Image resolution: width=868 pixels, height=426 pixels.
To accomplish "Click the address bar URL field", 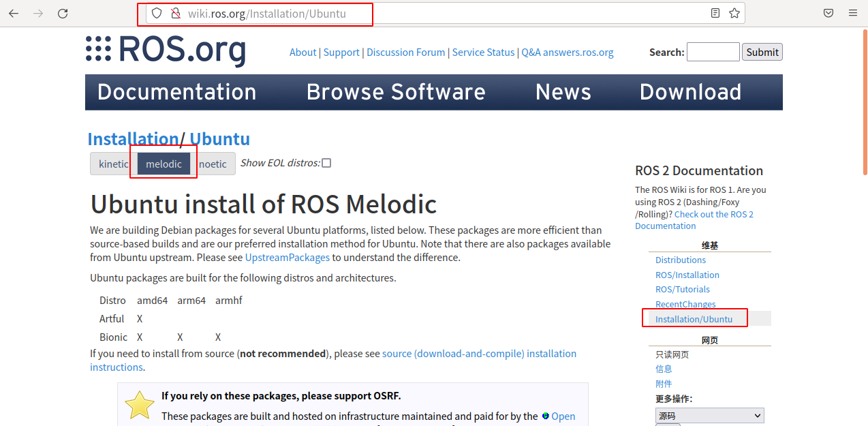I will click(445, 13).
